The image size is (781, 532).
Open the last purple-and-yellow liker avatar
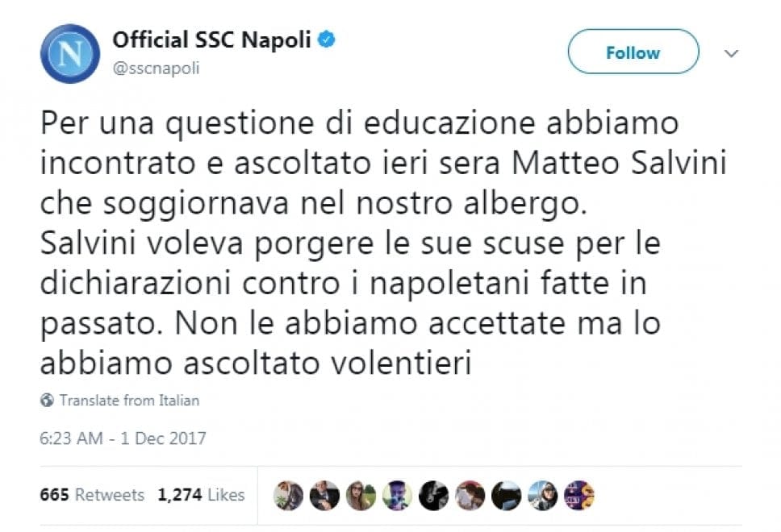[579, 495]
